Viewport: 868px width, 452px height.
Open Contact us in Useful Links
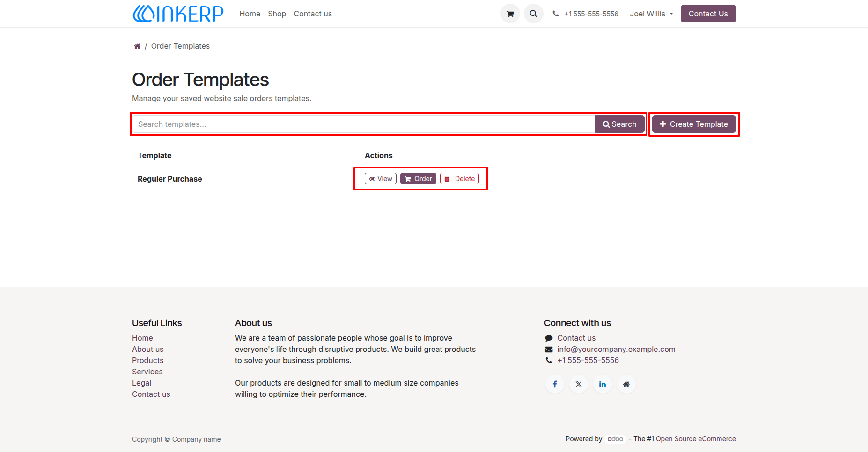point(151,394)
